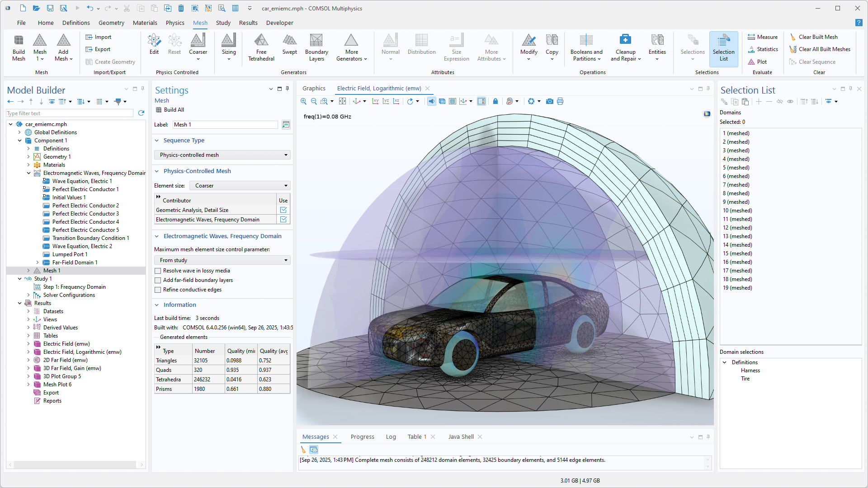Open the Physics-controlled mesh sequence dropdown
The width and height of the screenshot is (868, 488).
pyautogui.click(x=222, y=155)
